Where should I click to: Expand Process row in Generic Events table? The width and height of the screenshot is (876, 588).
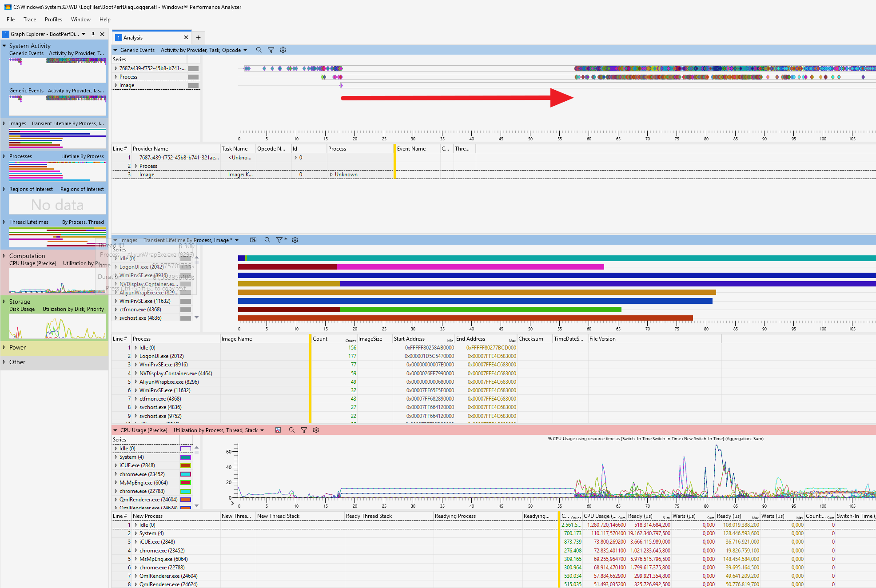tap(136, 166)
